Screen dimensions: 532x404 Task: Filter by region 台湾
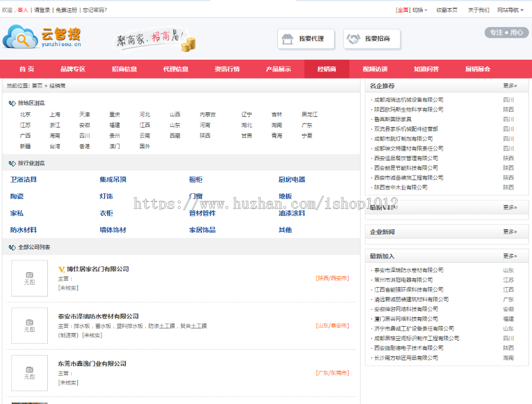tap(55, 146)
